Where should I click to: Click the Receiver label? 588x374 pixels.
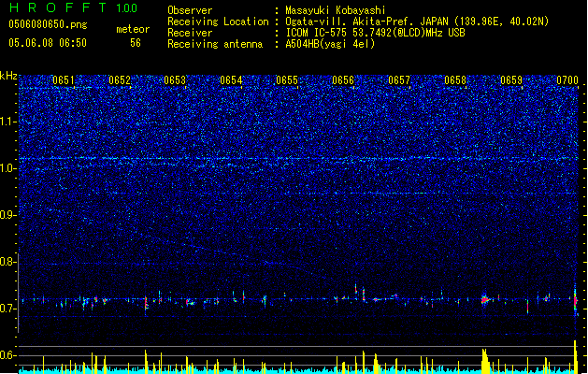point(190,33)
